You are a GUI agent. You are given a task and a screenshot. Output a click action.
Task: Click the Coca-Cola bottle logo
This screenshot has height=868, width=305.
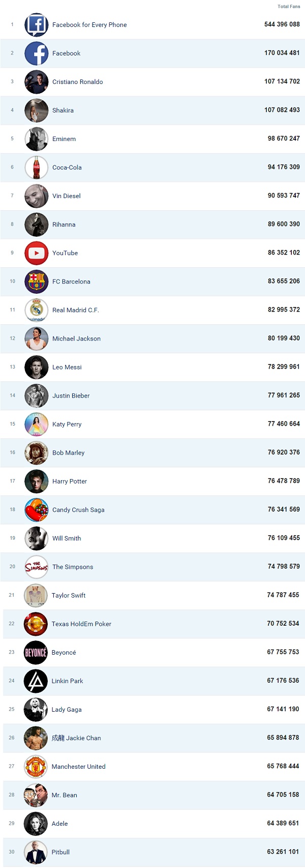[36, 167]
